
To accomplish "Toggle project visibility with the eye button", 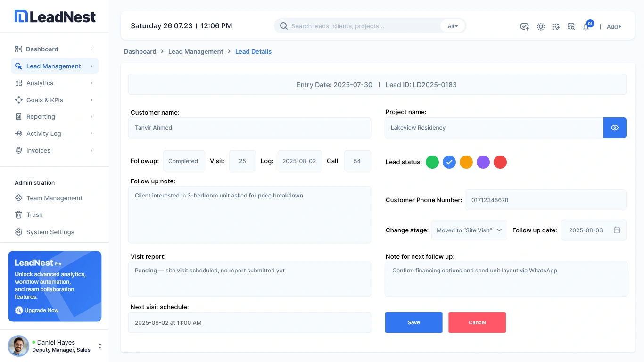I will point(615,128).
